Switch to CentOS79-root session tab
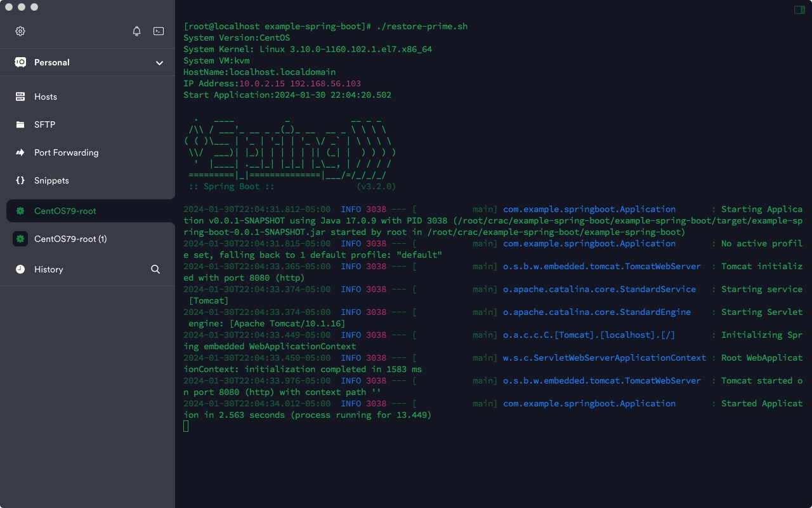The width and height of the screenshot is (812, 508). (91, 211)
